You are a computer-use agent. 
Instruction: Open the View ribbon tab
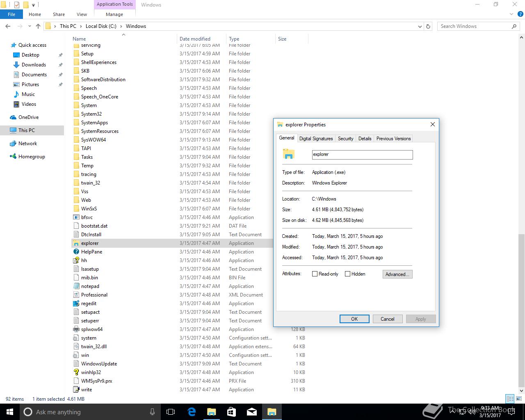point(82,14)
